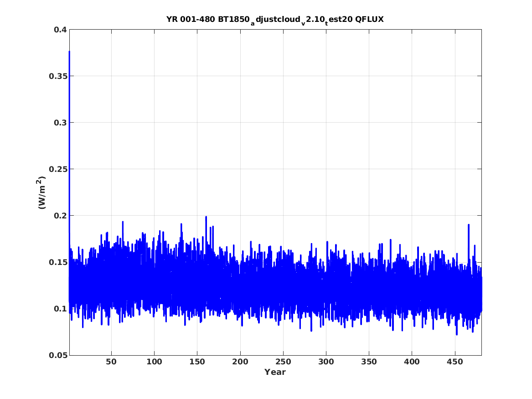The image size is (532, 399).
Task: Click the y-axis tick "0.35"
Action: (x=58, y=76)
